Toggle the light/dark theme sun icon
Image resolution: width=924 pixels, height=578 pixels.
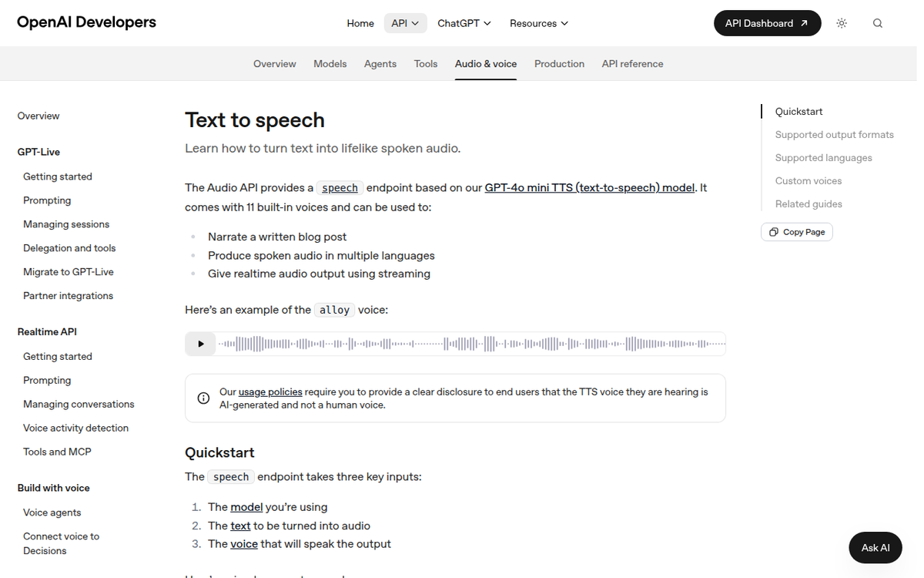842,23
